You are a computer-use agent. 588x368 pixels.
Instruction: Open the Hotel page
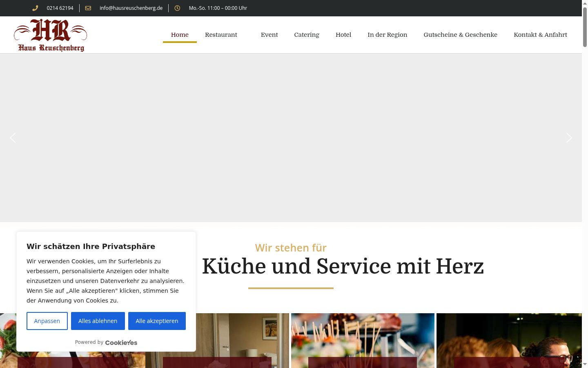coord(343,35)
